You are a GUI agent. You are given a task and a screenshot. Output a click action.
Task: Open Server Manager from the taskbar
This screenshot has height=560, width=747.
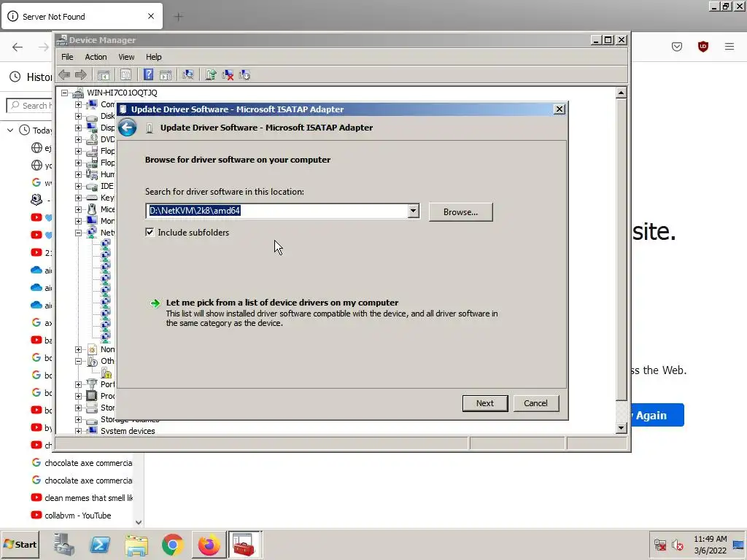64,544
